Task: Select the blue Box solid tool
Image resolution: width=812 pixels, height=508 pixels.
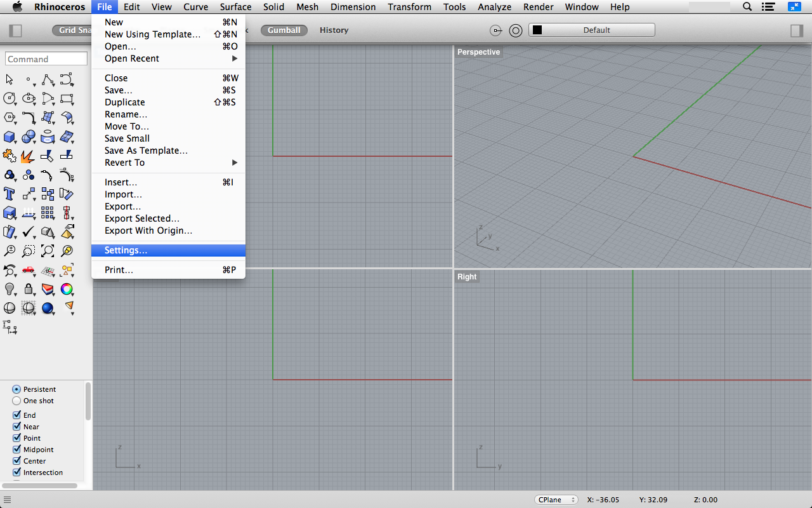Action: point(10,137)
